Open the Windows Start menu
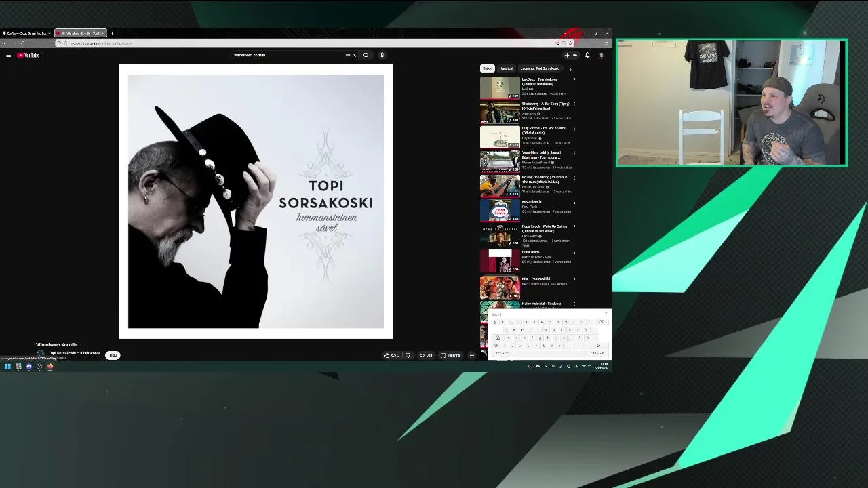This screenshot has height=488, width=868. (7, 367)
